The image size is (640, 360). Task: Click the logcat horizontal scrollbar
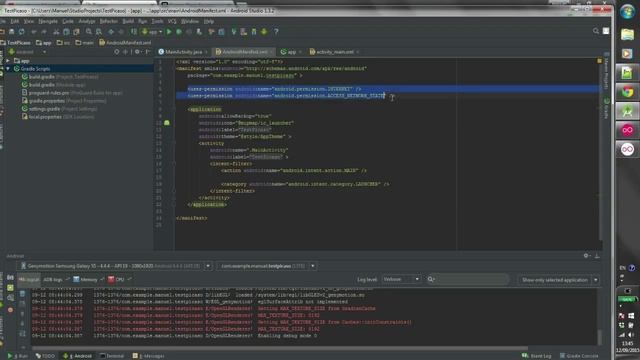(x=280, y=348)
